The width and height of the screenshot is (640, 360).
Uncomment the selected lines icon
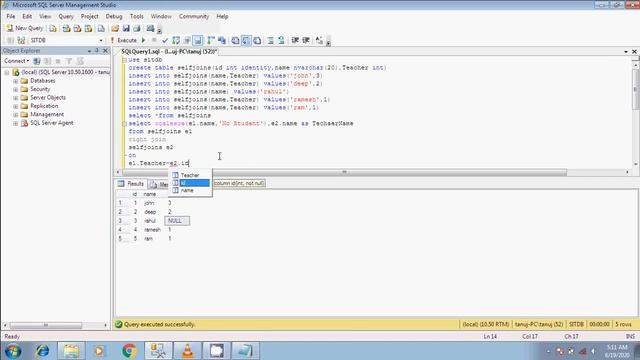click(x=281, y=40)
